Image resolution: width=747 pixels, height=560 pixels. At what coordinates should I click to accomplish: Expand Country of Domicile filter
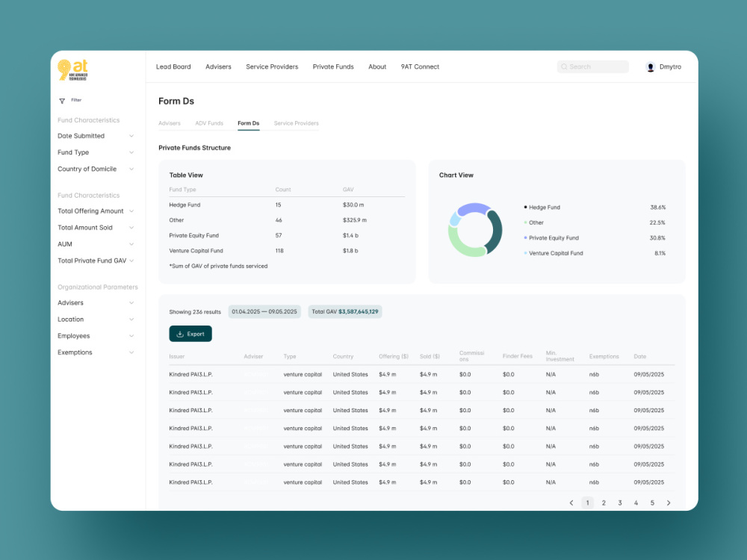[x=96, y=169]
